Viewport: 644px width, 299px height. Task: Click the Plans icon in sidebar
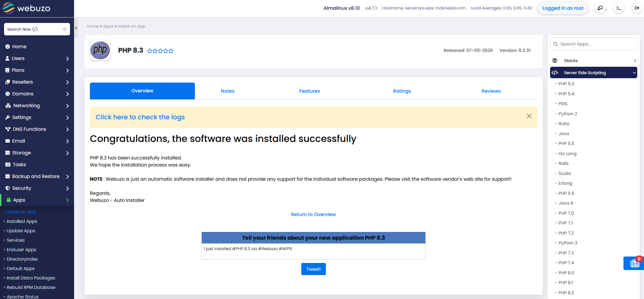point(7,70)
